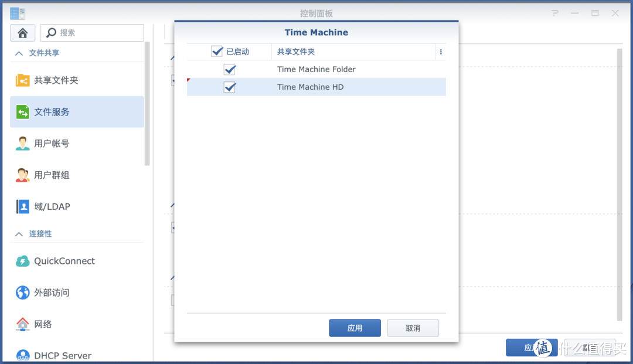Open Domain/LDAP icon
This screenshot has height=364, width=633.
[x=23, y=206]
